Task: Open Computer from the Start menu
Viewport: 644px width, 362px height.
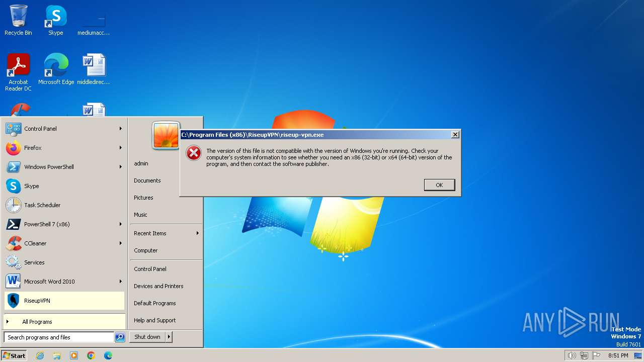Action: 146,250
